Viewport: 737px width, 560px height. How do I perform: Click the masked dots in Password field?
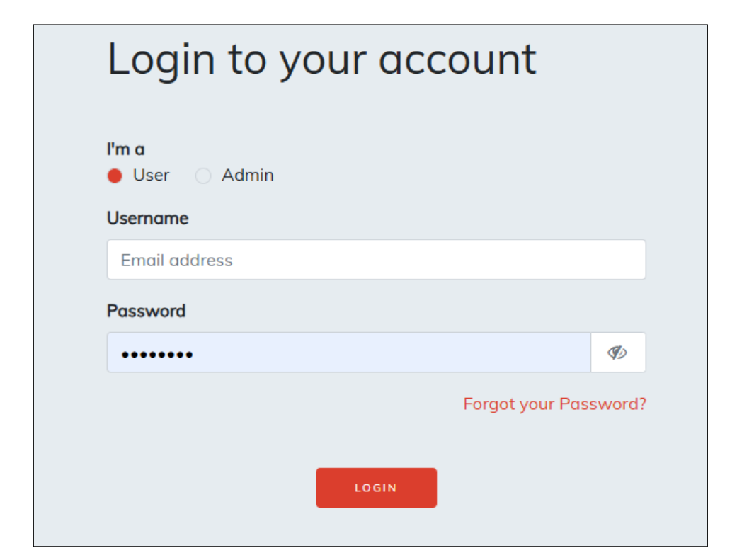point(157,354)
